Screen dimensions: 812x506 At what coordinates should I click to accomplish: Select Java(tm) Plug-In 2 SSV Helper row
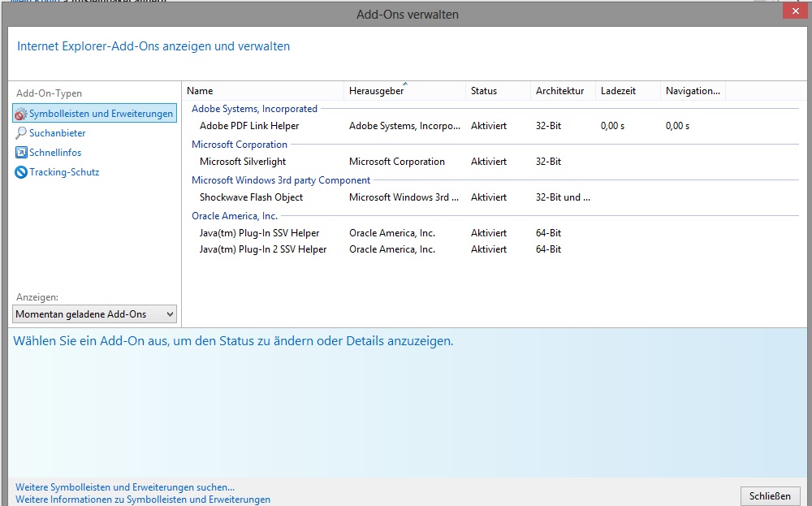[x=263, y=249]
